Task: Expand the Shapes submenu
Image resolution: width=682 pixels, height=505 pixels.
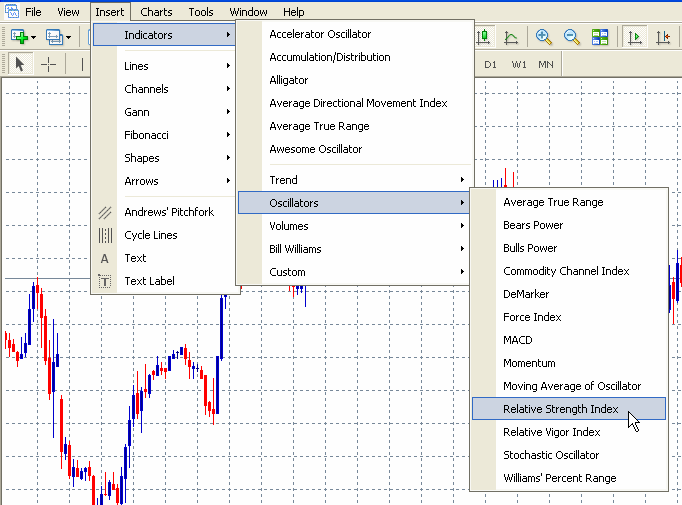Action: (164, 158)
